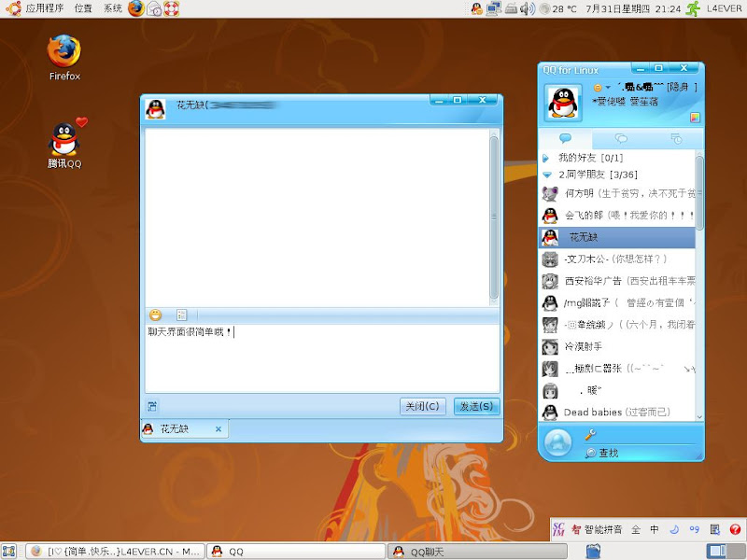The image size is (747, 560).
Task: Open the Firefox desktop shortcut
Action: coord(64,57)
